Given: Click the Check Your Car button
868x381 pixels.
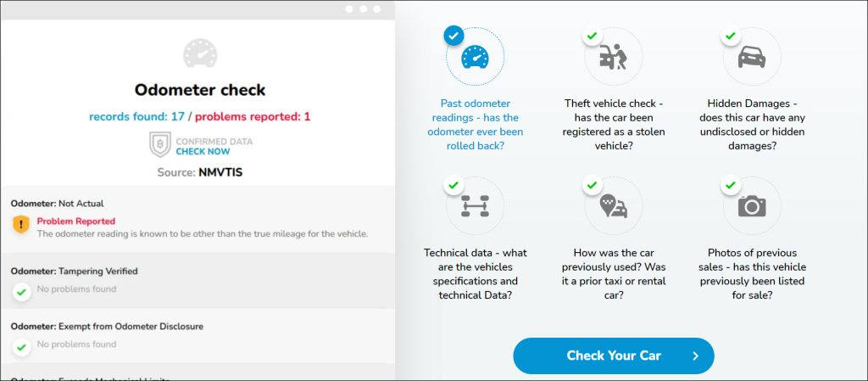Looking at the screenshot, I should tap(614, 356).
